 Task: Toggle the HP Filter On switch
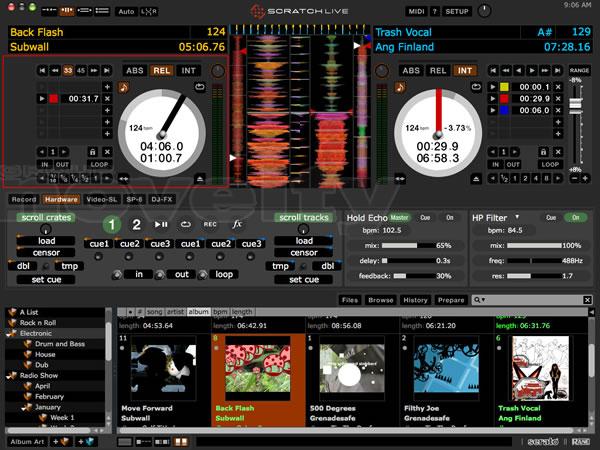click(x=574, y=217)
